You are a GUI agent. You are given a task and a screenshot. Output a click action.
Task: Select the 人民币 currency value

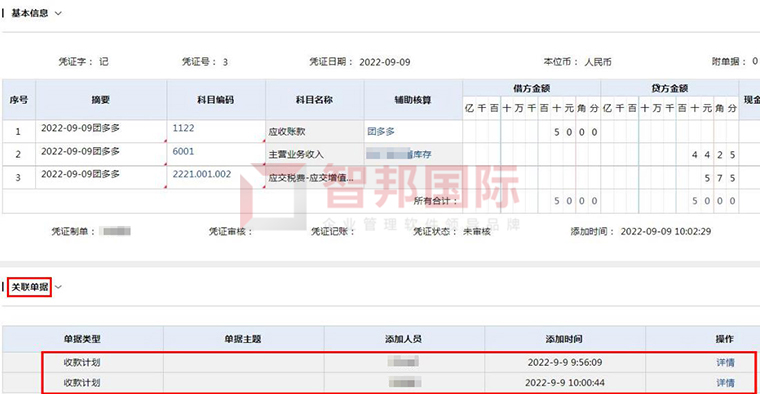coord(598,62)
